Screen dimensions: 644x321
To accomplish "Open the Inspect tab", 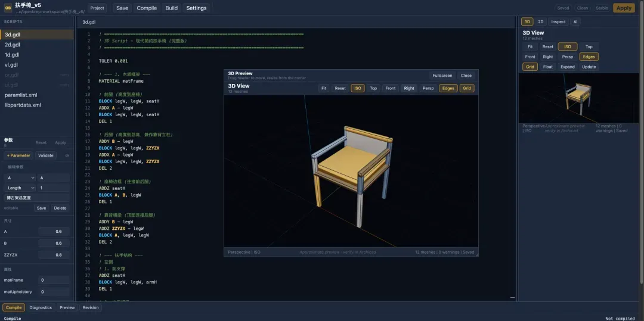I will [x=558, y=21].
